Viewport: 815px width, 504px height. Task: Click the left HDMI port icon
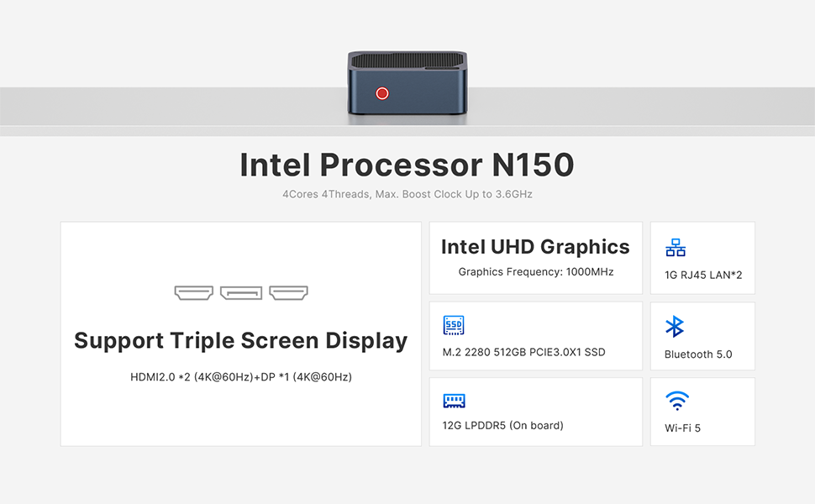(x=194, y=292)
